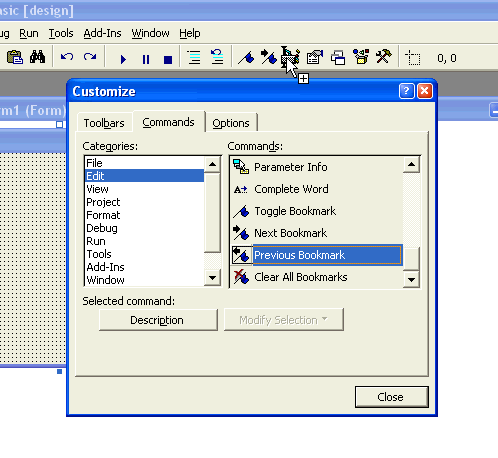Stop execution with End square button
The width and height of the screenshot is (498, 458).
168,60
